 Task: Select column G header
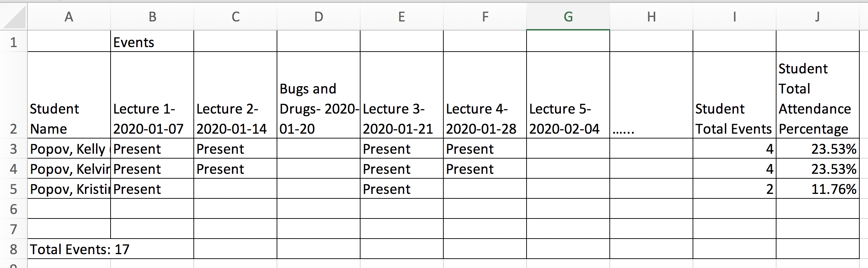[568, 17]
